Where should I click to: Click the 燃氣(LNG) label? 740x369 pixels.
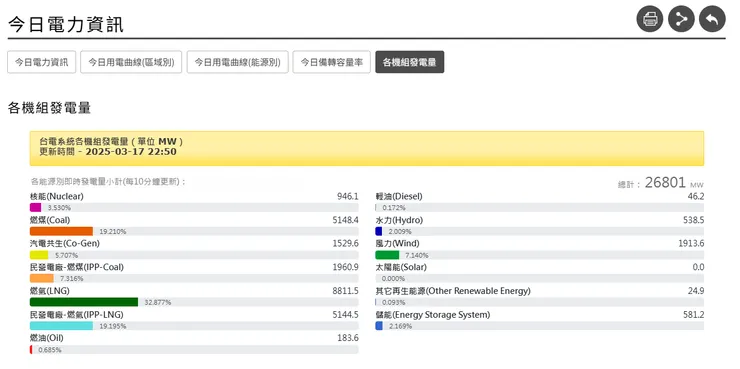[50, 291]
